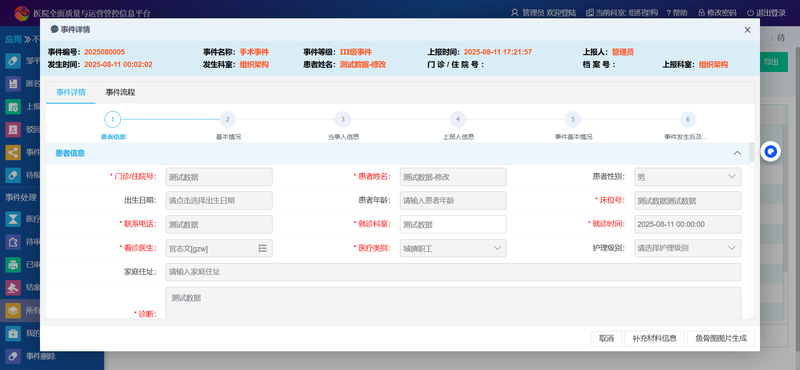Switch to the 事件详情 tab
The height and width of the screenshot is (370, 800).
coord(71,92)
